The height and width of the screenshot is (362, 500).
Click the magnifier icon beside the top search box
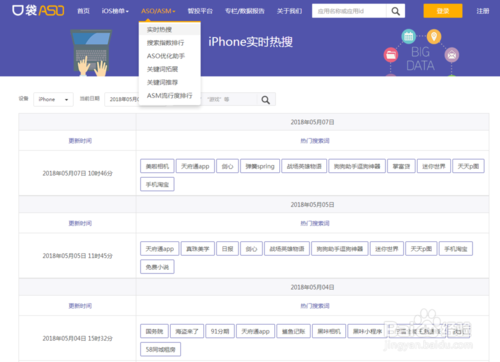click(396, 11)
